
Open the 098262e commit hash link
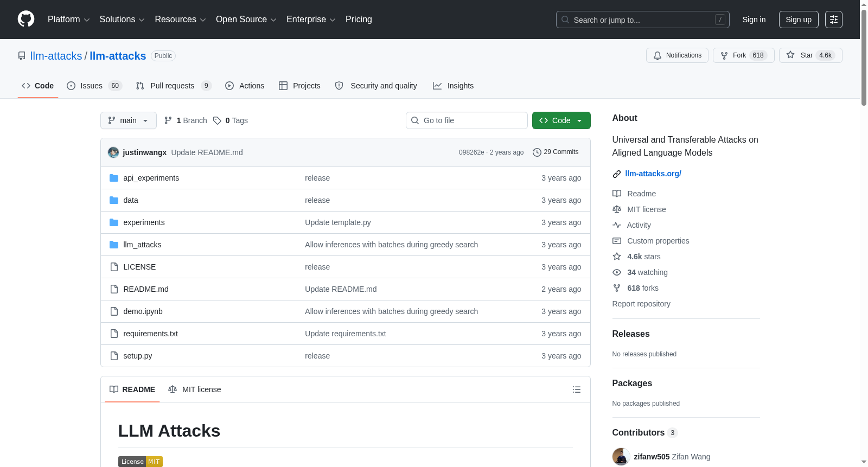click(x=471, y=152)
